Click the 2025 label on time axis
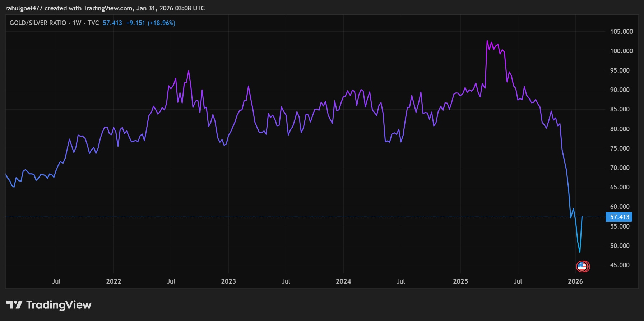This screenshot has height=321, width=644. (460, 281)
